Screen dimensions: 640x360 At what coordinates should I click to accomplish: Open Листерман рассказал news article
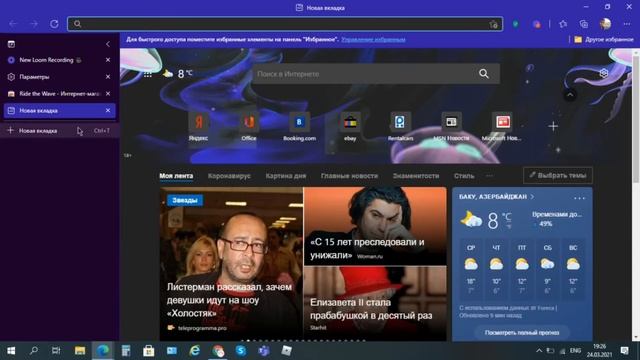pyautogui.click(x=231, y=264)
